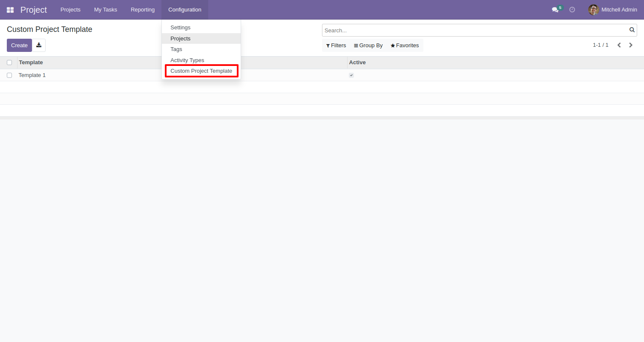Open the activities clock icon
Viewport: 644px width, 342px height.
tap(572, 9)
